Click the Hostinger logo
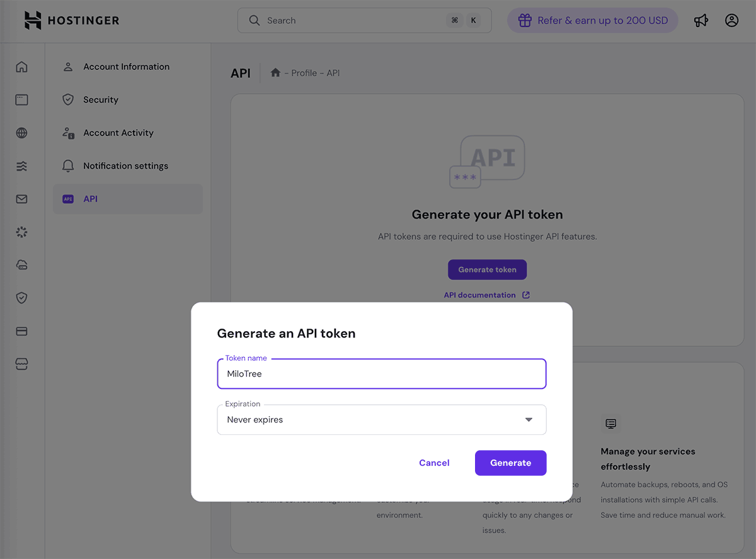Screen dimensions: 756x559 click(x=71, y=21)
